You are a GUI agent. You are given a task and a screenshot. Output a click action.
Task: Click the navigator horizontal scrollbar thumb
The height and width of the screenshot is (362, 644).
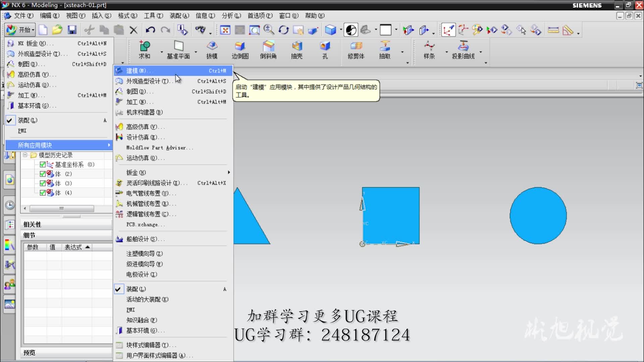pyautogui.click(x=62, y=208)
